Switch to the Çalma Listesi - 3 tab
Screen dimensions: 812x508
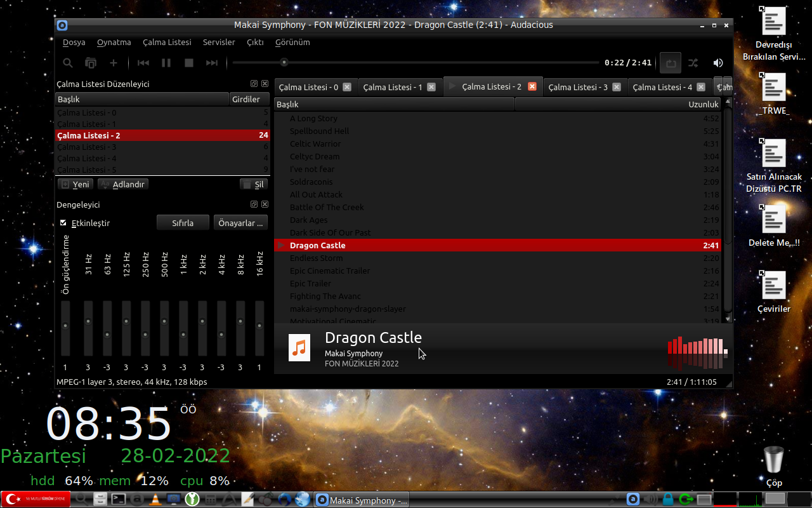[585, 87]
